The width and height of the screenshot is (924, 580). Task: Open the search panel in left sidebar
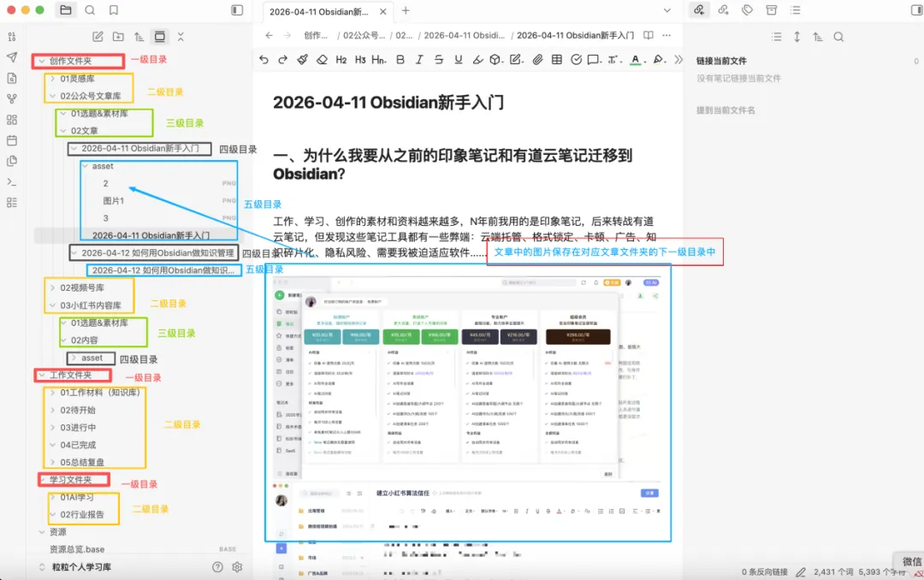click(x=90, y=10)
